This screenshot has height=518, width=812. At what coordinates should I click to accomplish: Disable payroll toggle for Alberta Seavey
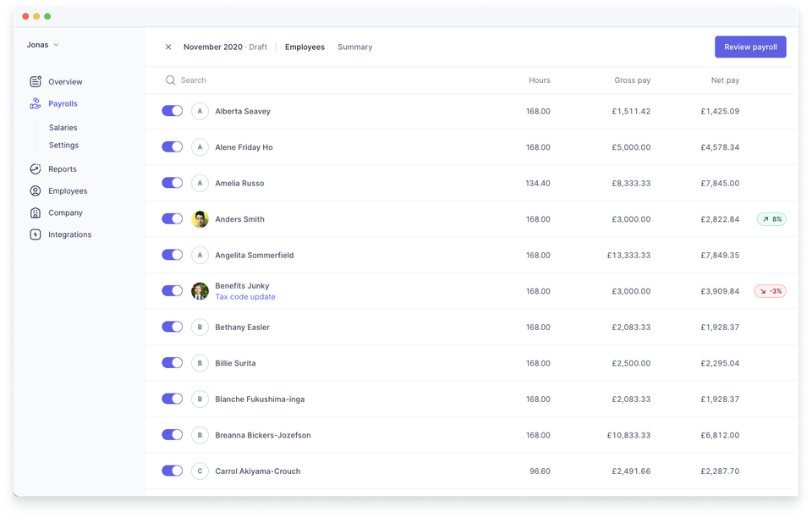[172, 110]
